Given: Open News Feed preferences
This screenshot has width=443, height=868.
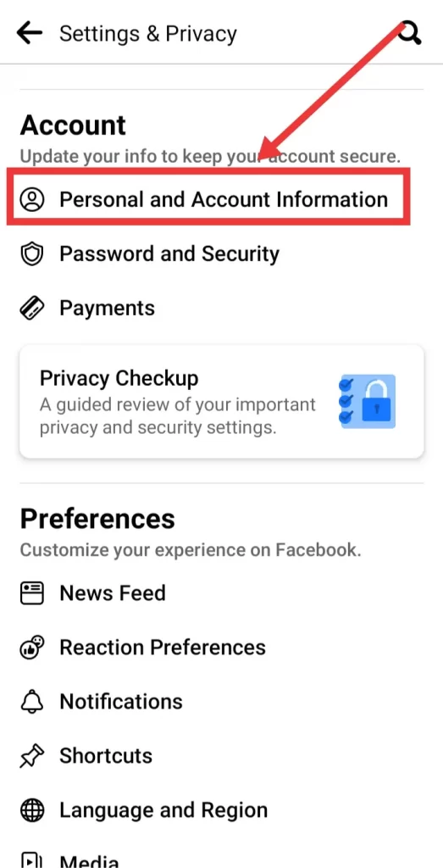Looking at the screenshot, I should point(113,593).
